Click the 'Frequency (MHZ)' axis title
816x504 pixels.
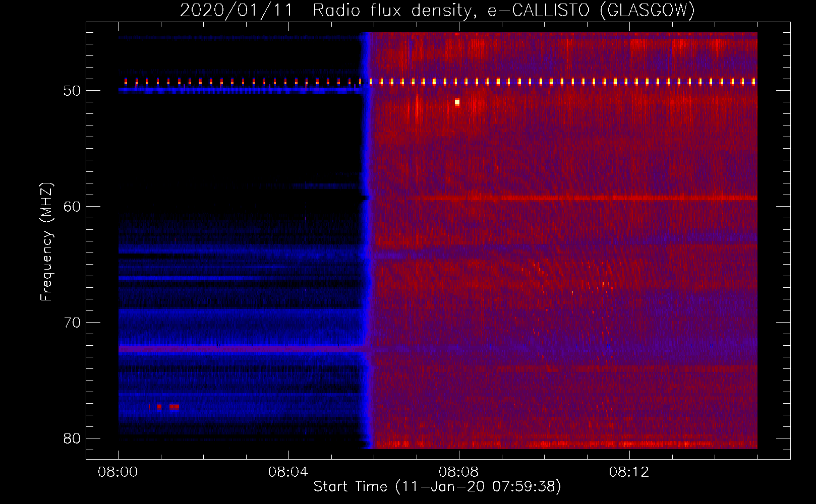(46, 242)
